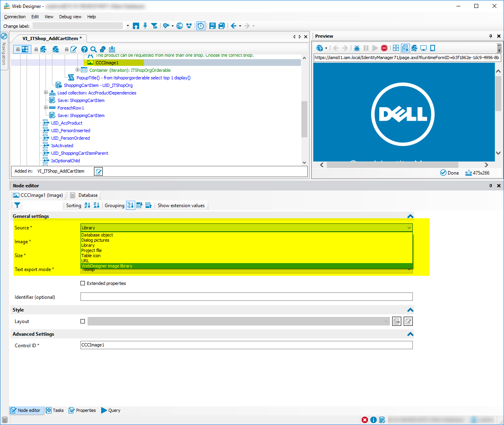Click the four-arrows frame icon in Preview toolbar

tap(396, 48)
